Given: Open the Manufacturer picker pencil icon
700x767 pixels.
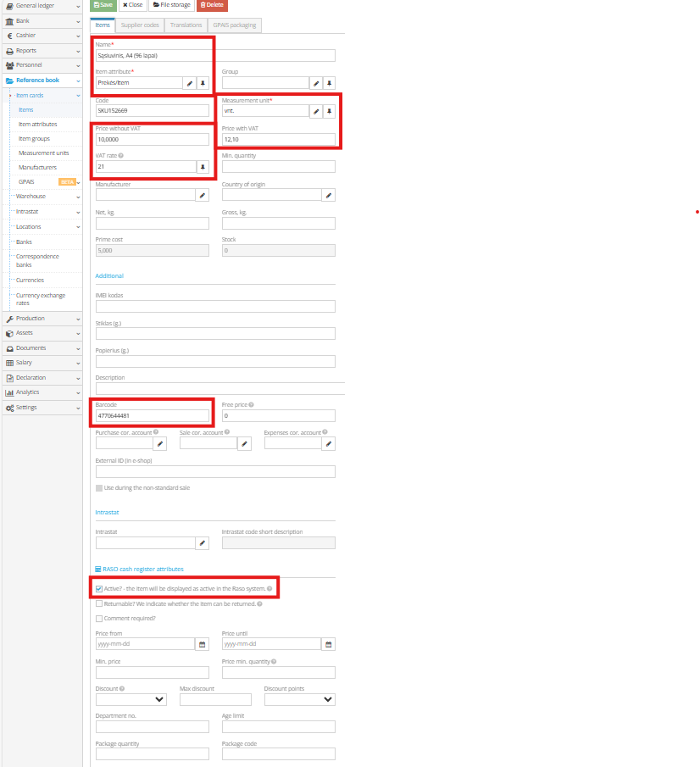Looking at the screenshot, I should [x=202, y=195].
